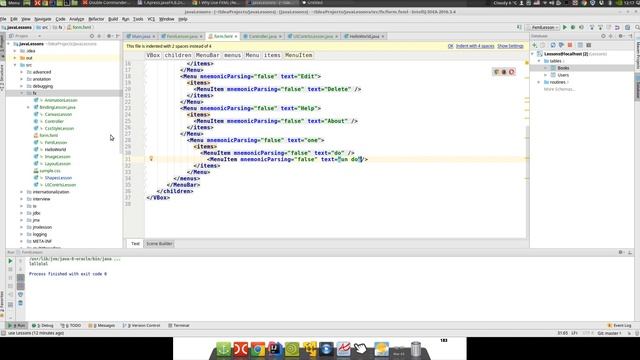The height and width of the screenshot is (360, 640).
Task: Click Git master branch in status bar
Action: [x=609, y=333]
